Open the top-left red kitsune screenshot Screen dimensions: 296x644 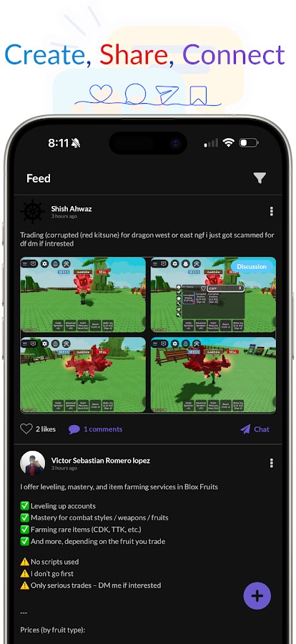coord(83,295)
